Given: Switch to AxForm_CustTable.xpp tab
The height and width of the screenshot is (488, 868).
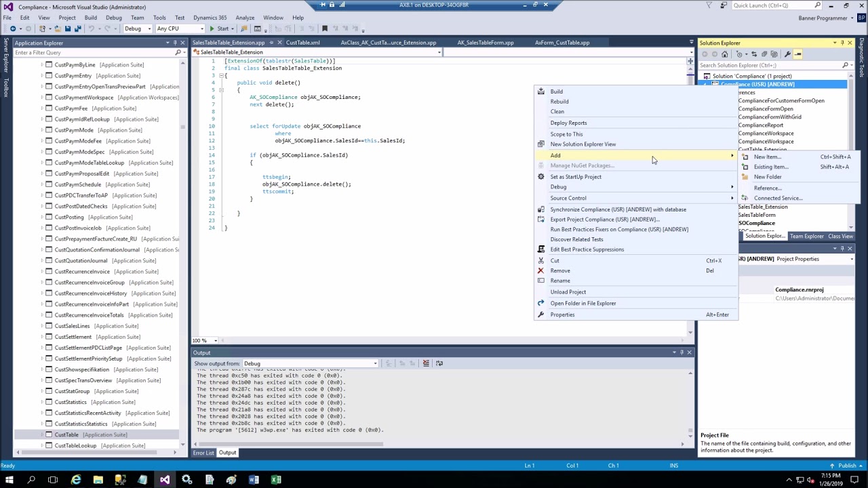Looking at the screenshot, I should click(562, 43).
